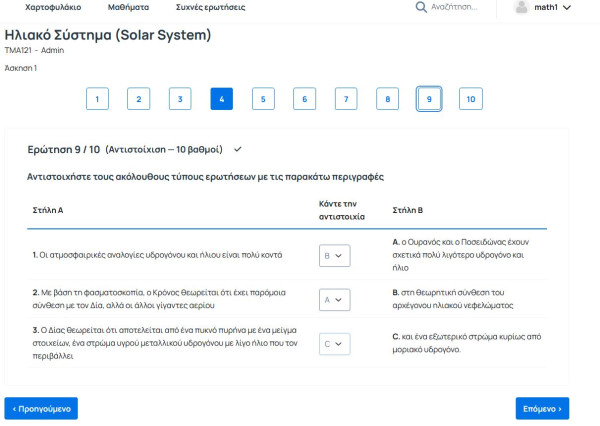Click the checkmark beside Ερώτηση 9 / 10

coord(238,149)
